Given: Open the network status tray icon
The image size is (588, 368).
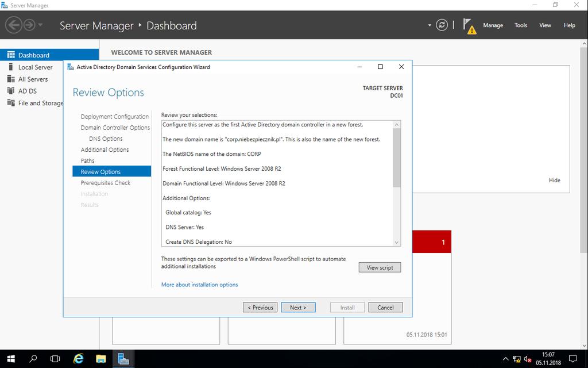Looking at the screenshot, I should (x=517, y=359).
